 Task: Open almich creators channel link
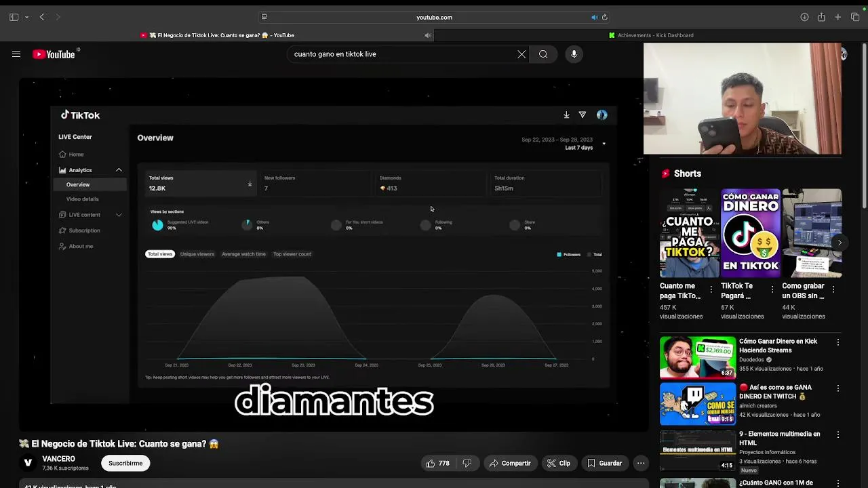coord(758,406)
